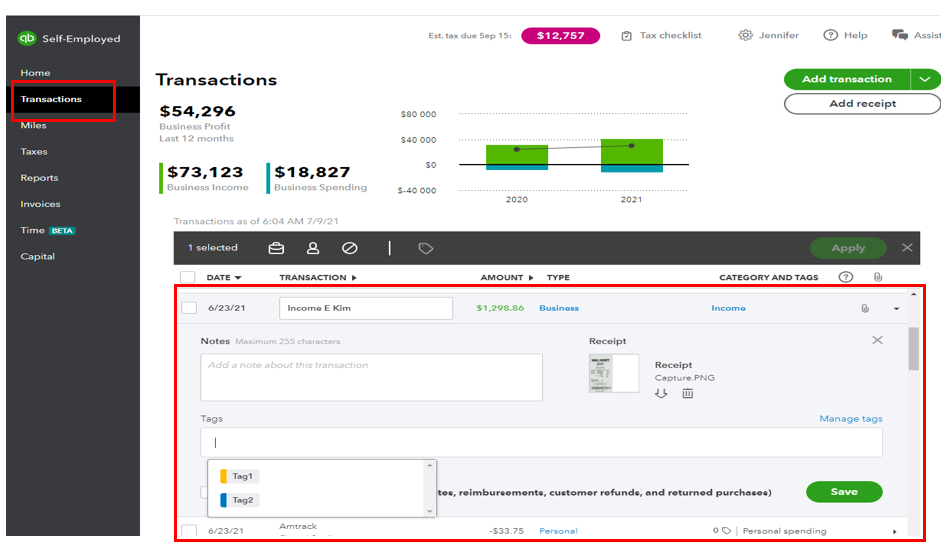Go to Home in sidebar
941x547 pixels.
pyautogui.click(x=35, y=73)
